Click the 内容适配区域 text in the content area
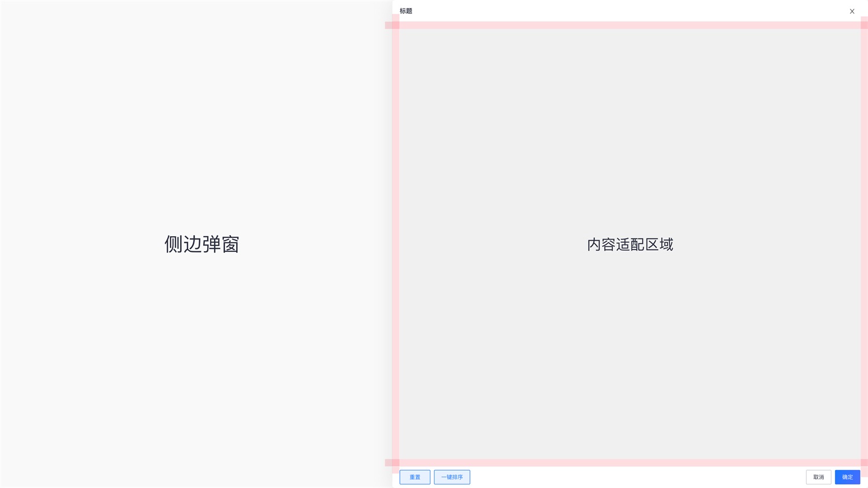This screenshot has height=488, width=868. tap(630, 244)
